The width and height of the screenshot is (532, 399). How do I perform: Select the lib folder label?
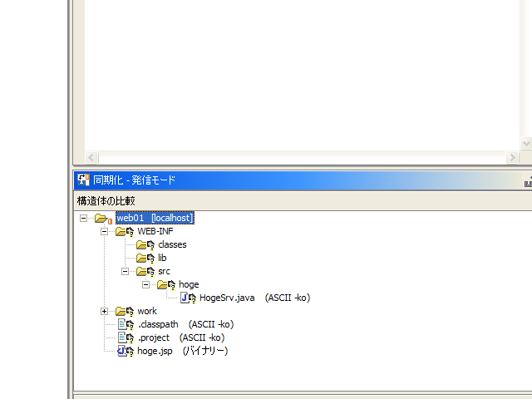(162, 258)
